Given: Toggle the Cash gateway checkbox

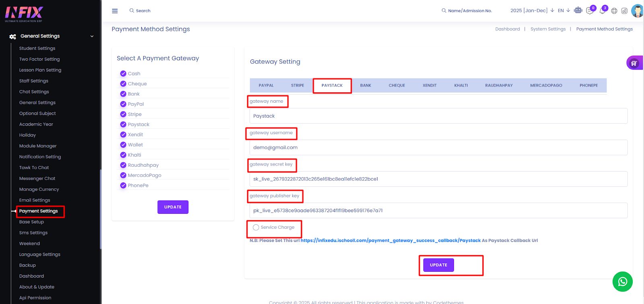Looking at the screenshot, I should [x=123, y=74].
